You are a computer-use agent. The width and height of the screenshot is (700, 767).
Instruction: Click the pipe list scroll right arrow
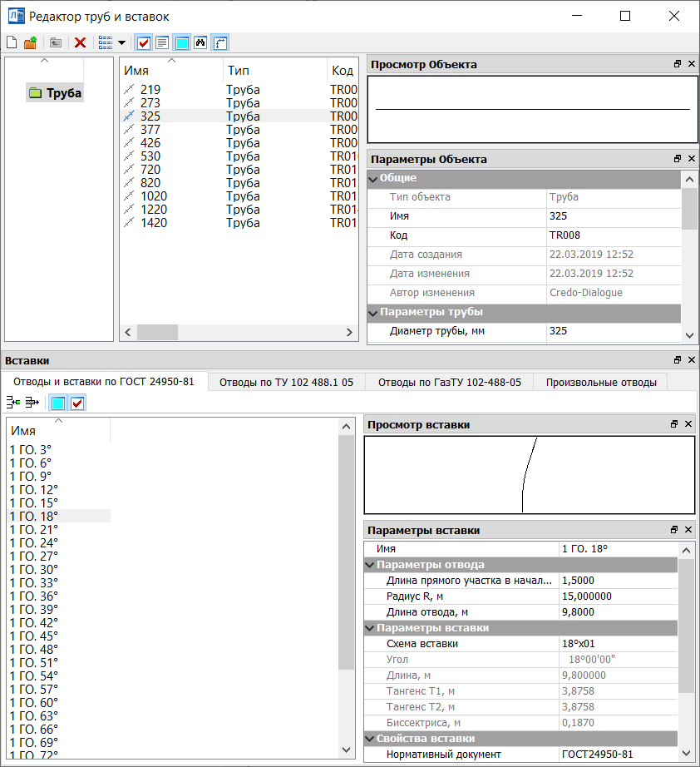(349, 333)
